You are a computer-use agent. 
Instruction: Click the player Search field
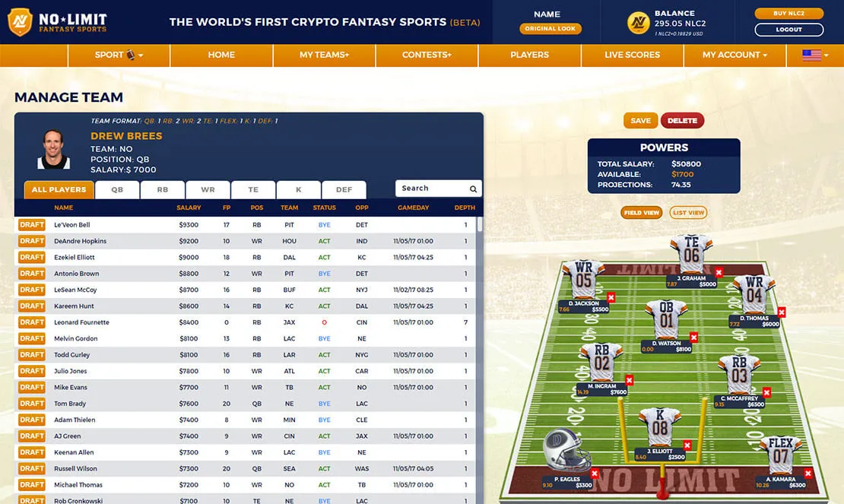pyautogui.click(x=438, y=189)
